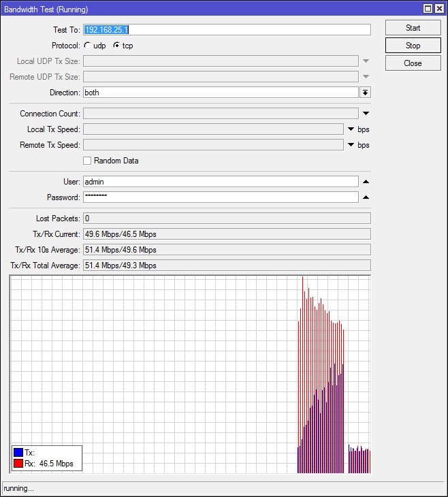This screenshot has height=497, width=448.
Task: Stop the running bandwidth test
Action: coord(413,46)
